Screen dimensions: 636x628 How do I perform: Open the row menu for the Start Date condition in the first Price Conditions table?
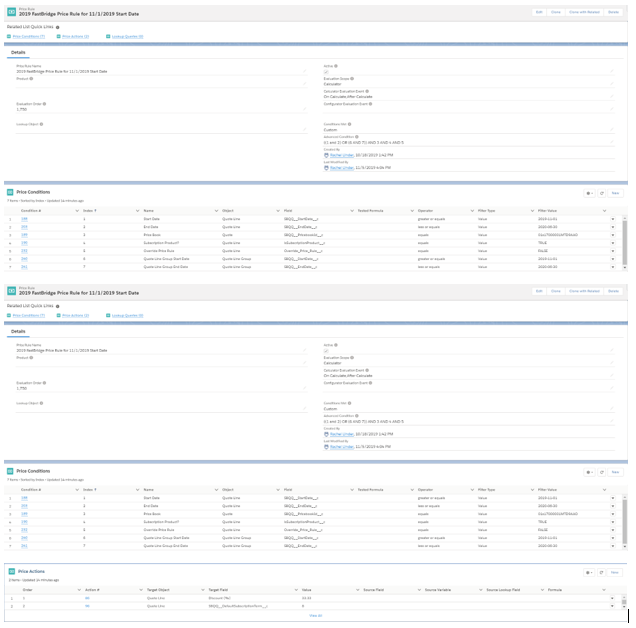pos(613,219)
